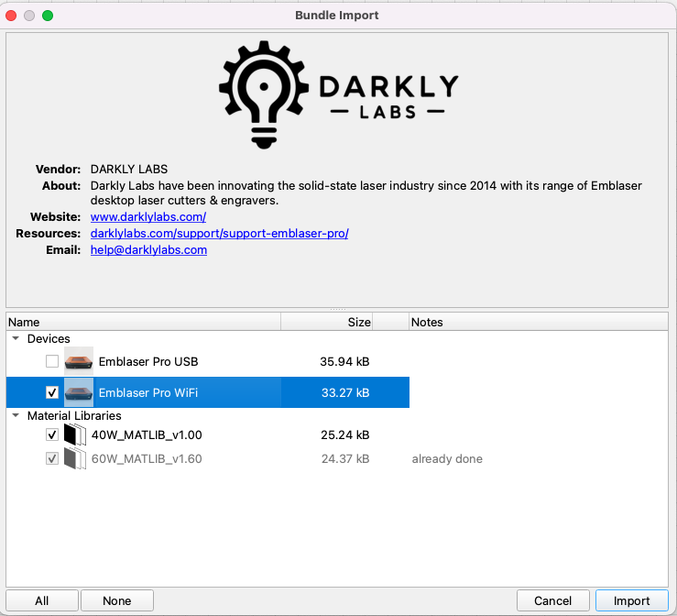Enable the Emblaser Pro USB checkbox

point(52,362)
